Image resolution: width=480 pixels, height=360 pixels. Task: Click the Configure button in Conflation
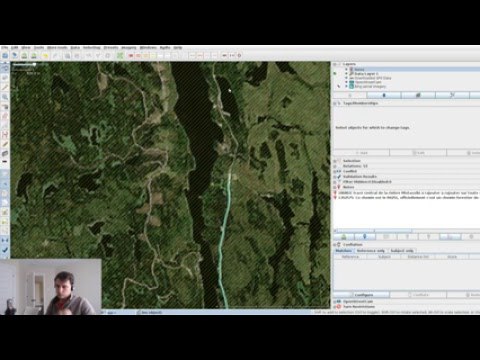(361, 295)
